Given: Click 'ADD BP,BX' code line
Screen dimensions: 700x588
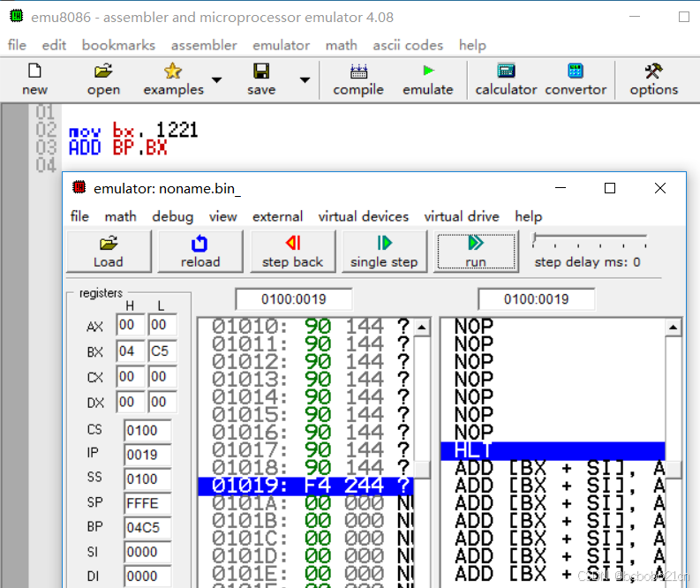Looking at the screenshot, I should pyautogui.click(x=118, y=147).
